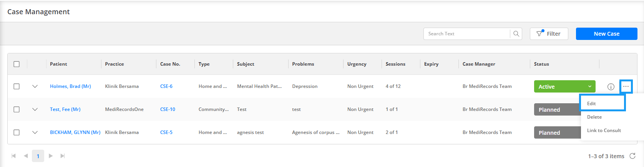This screenshot has height=167, width=644.
Task: Check the BICKHAM, GLYNN row checkbox
Action: click(x=17, y=132)
